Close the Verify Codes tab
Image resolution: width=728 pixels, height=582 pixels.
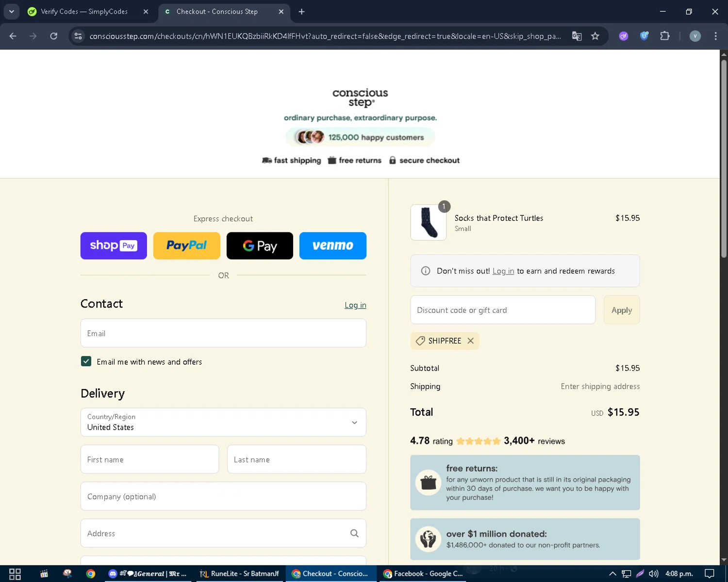146,12
